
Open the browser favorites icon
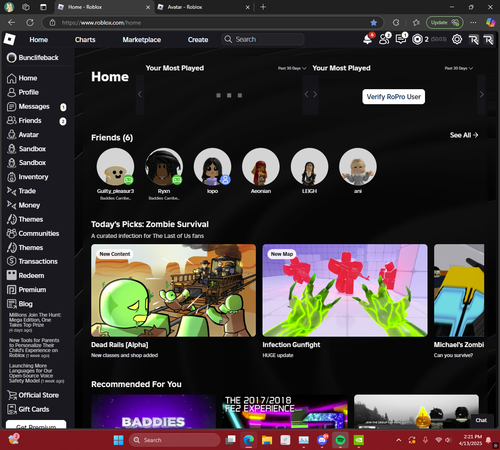coord(416,22)
